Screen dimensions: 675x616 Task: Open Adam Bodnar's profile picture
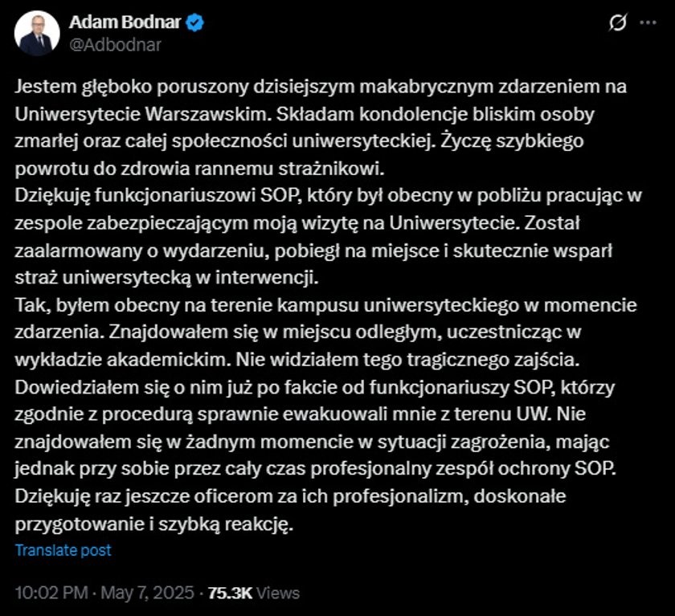[37, 34]
